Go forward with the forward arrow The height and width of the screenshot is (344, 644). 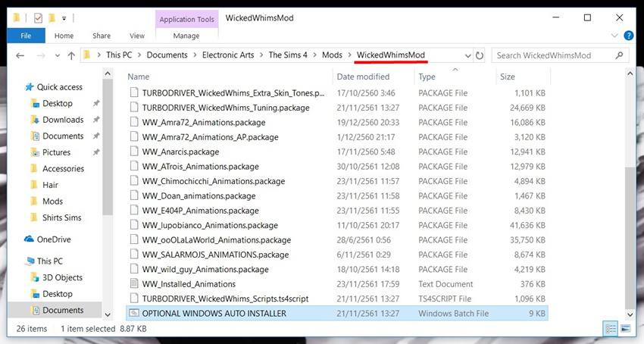[41, 55]
